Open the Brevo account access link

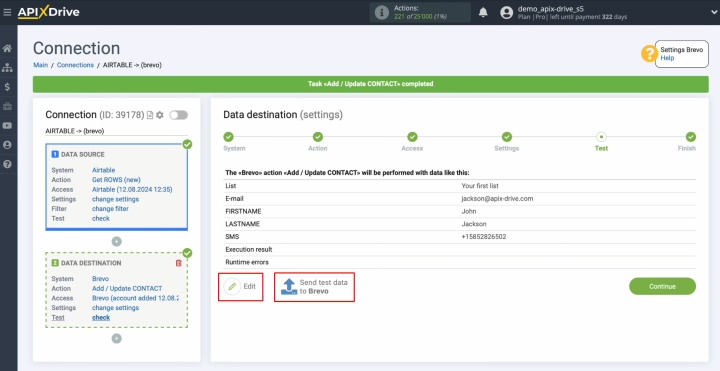(x=135, y=298)
